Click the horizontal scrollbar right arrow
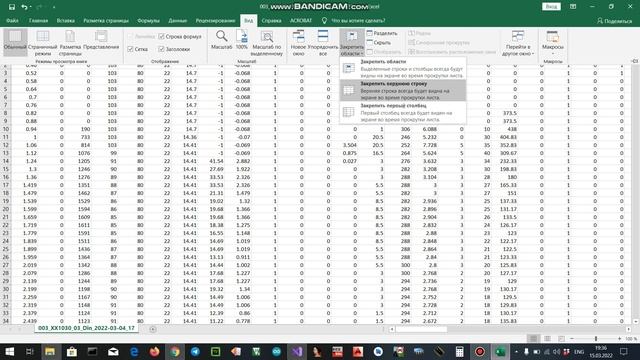The width and height of the screenshot is (640, 360). click(x=628, y=329)
